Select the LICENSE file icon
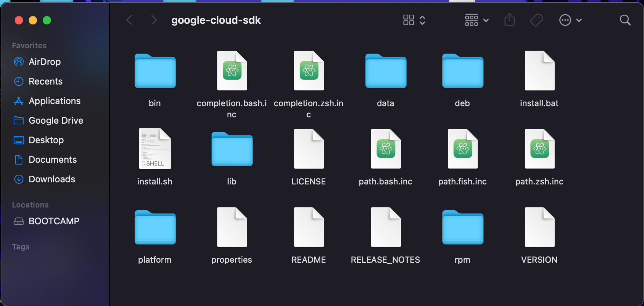Screen dimensions: 644x306 [309, 149]
